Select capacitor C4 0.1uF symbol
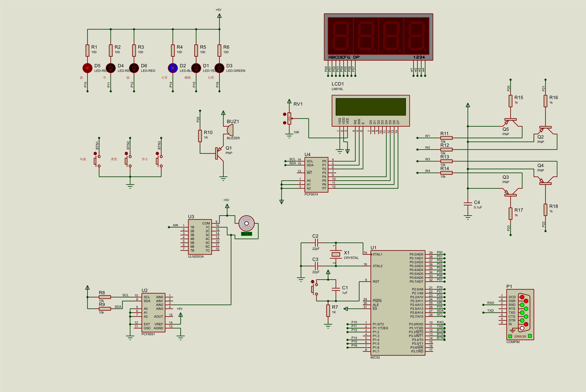 point(468,204)
